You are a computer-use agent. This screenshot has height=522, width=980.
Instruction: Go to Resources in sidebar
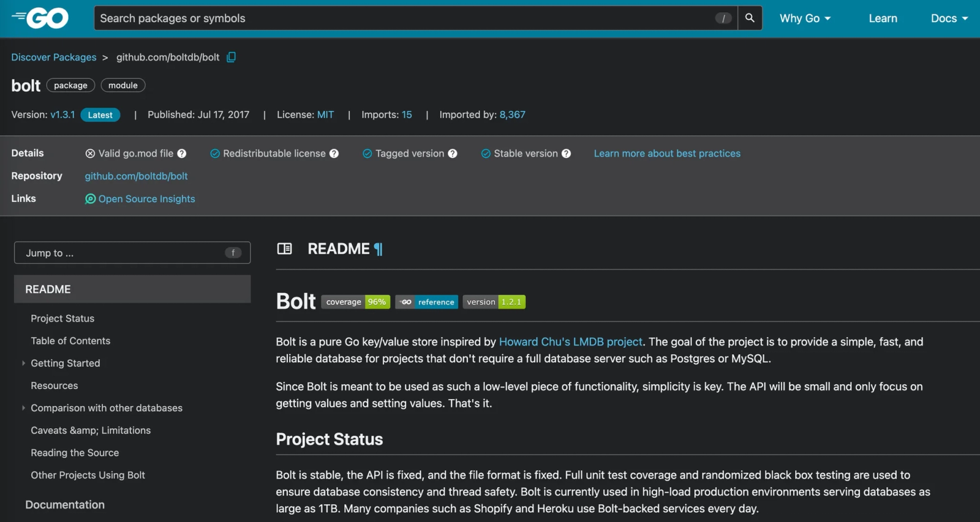click(55, 386)
